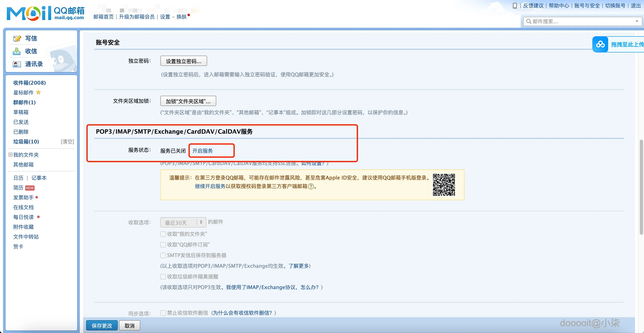644x333 pixels.
Task: Click 开启服务 to enable the service
Action: 212,151
